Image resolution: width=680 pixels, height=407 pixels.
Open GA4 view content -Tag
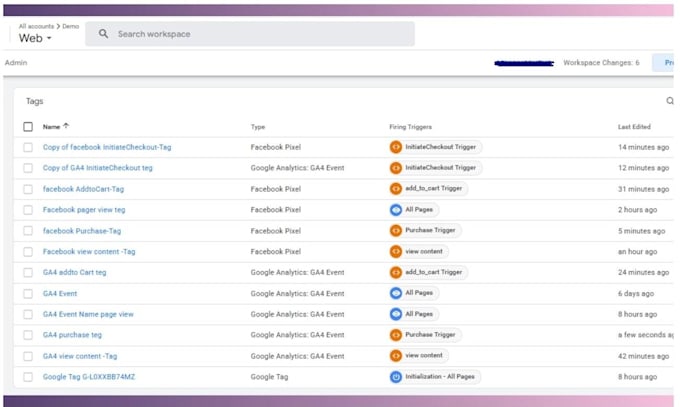[80, 356]
